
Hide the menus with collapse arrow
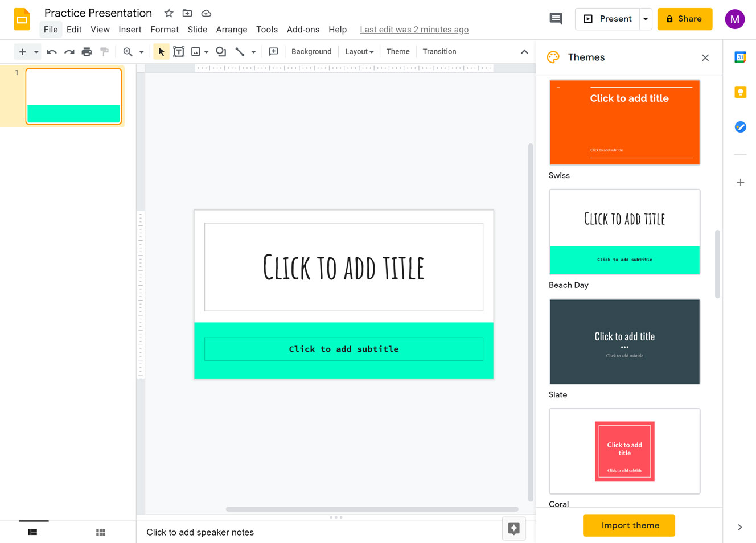tap(524, 52)
